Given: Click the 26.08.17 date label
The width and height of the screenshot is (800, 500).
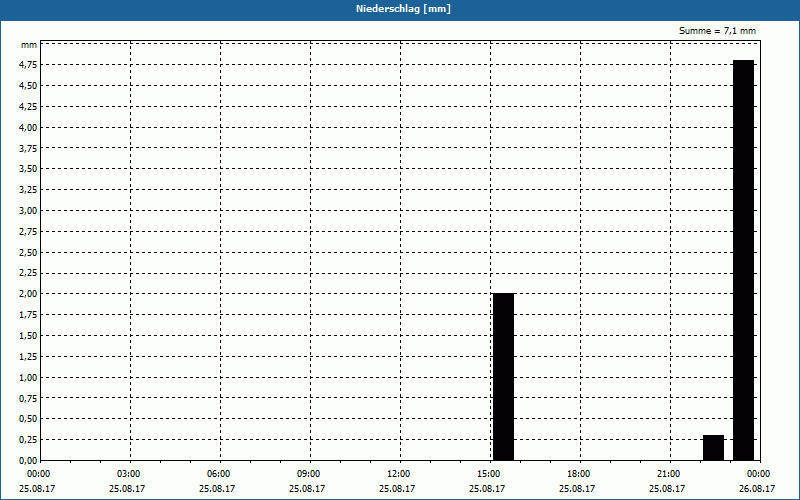Looking at the screenshot, I should point(757,489).
